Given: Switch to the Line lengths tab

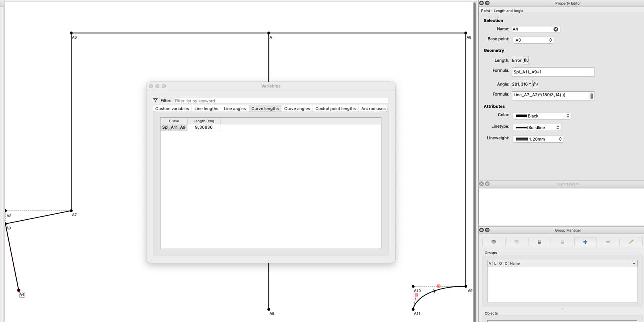Looking at the screenshot, I should [206, 108].
